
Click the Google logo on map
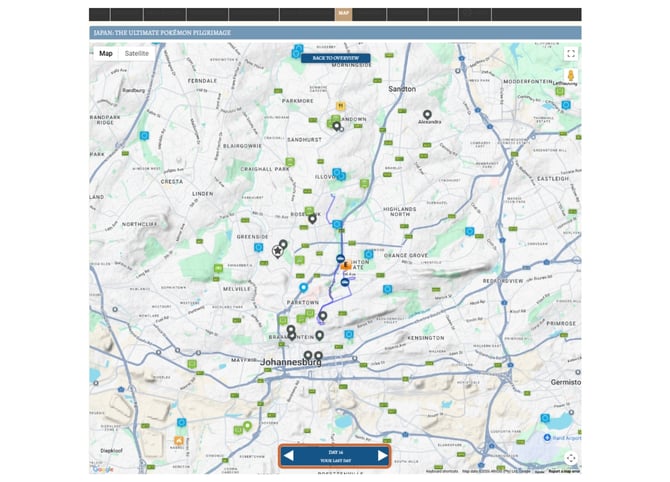[x=103, y=469]
